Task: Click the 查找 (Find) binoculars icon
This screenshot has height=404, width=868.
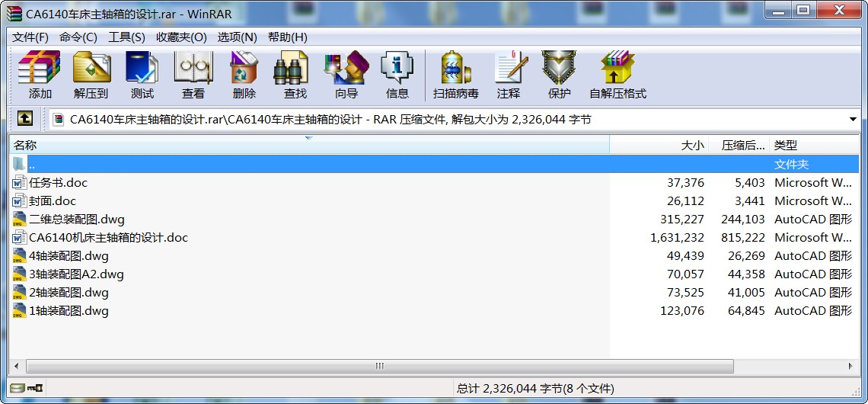Action: (291, 67)
